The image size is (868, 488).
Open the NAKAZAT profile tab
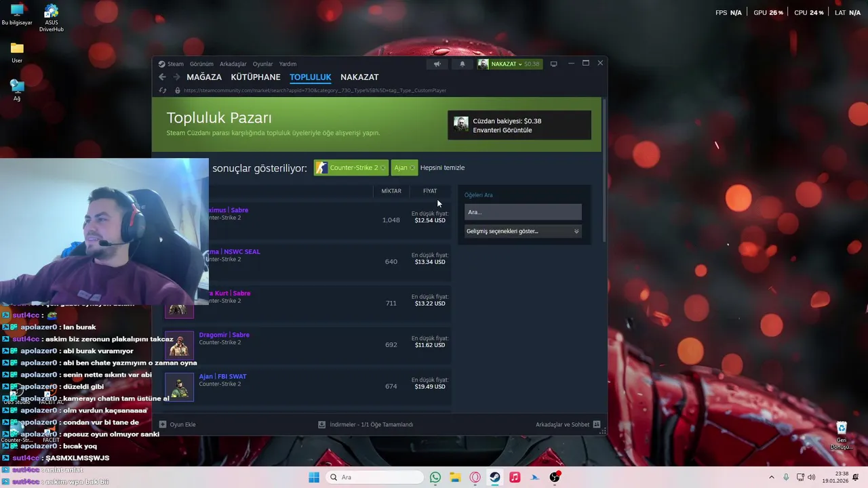[359, 77]
